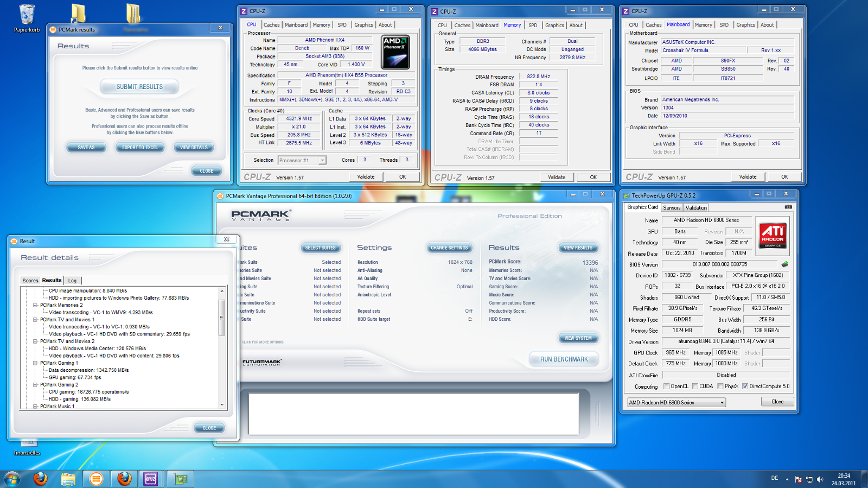The image size is (868, 488).
Task: Click the PCMark Vantage logo
Action: pyautogui.click(x=260, y=216)
